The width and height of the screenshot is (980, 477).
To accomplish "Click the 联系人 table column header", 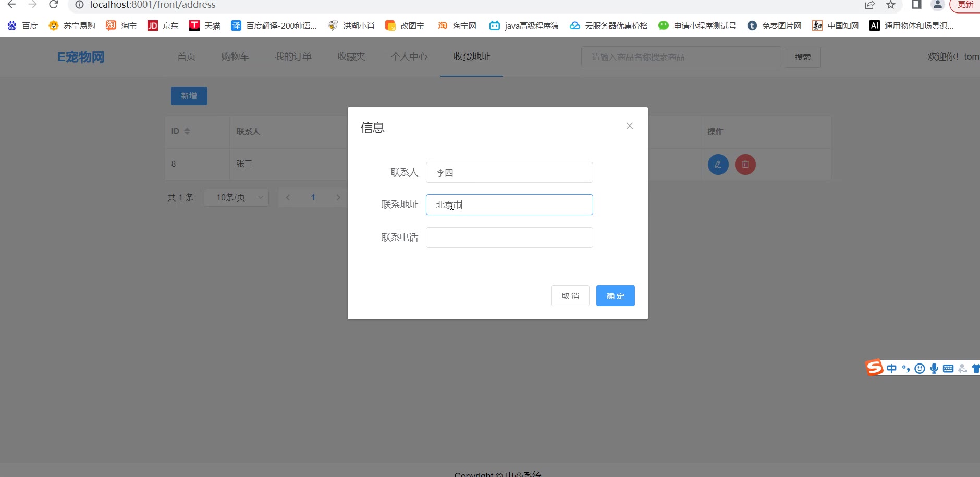I will [248, 131].
